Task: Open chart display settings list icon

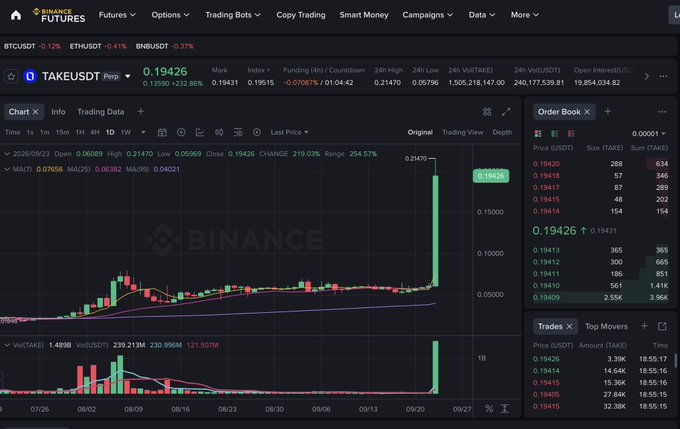Action: [238, 132]
